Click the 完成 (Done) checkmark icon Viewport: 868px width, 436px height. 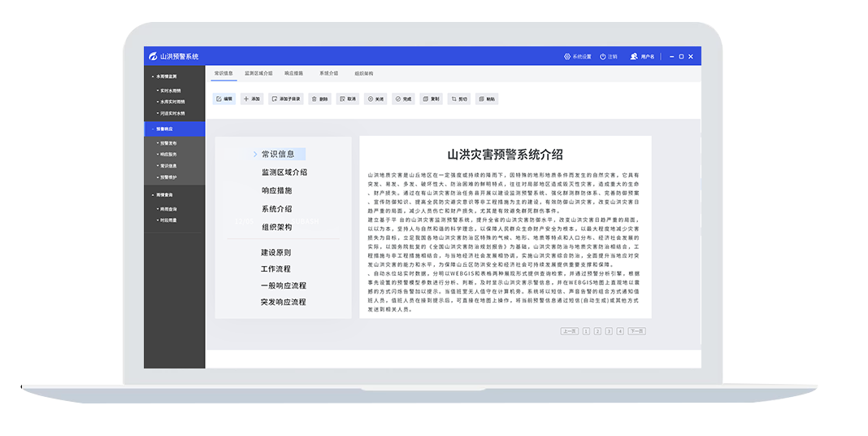(397, 98)
